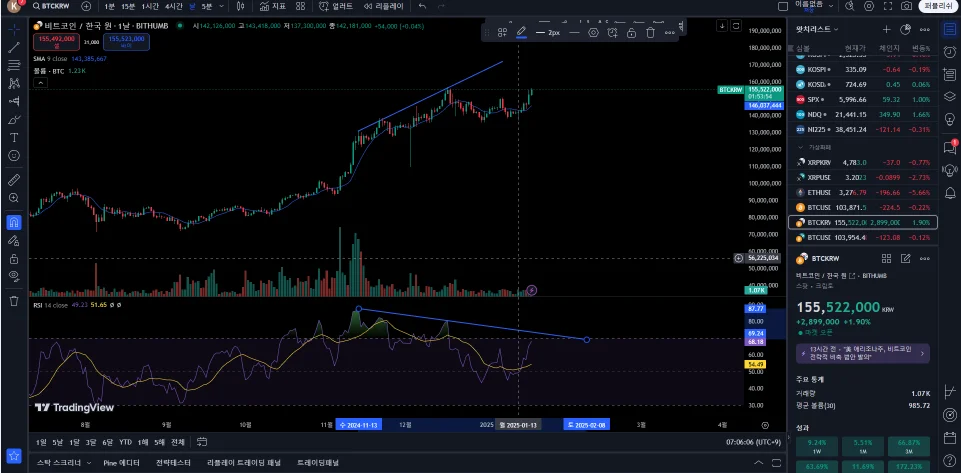Screen dimensions: 961x473
Task: Switch to the 1시간 interval
Action: pyautogui.click(x=150, y=6)
